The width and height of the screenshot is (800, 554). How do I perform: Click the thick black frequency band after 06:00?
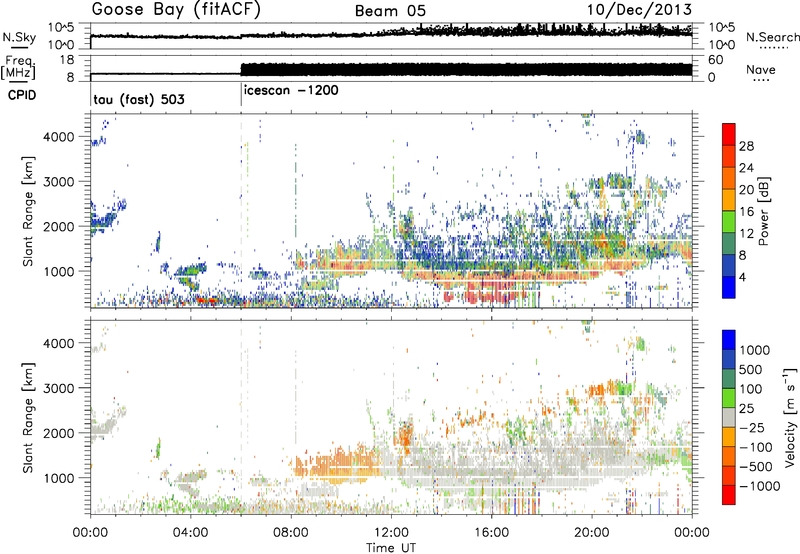point(466,69)
